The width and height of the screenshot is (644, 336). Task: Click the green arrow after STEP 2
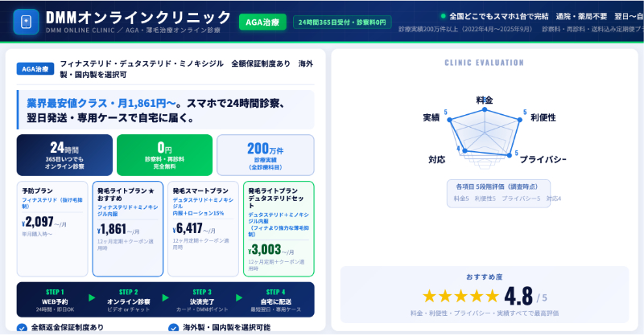pyautogui.click(x=166, y=297)
